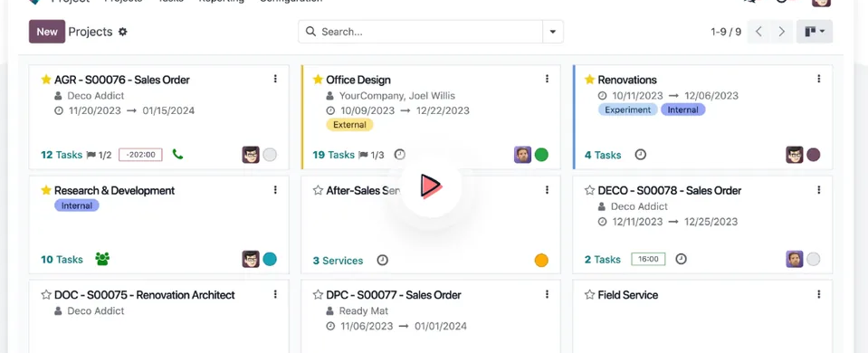Viewport: 868px width, 353px height.
Task: Create a new project with New button
Action: click(47, 32)
